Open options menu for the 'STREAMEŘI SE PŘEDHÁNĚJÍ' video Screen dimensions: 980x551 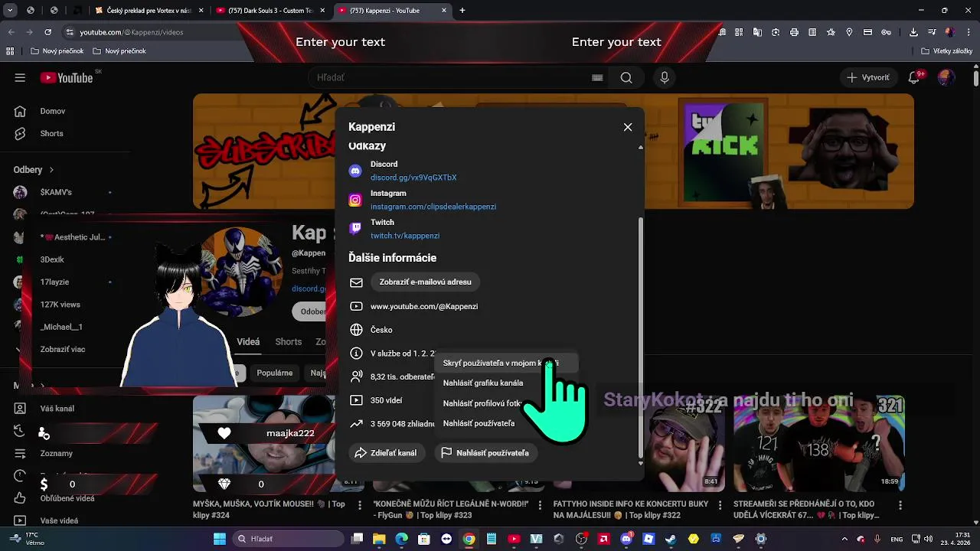pyautogui.click(x=900, y=505)
